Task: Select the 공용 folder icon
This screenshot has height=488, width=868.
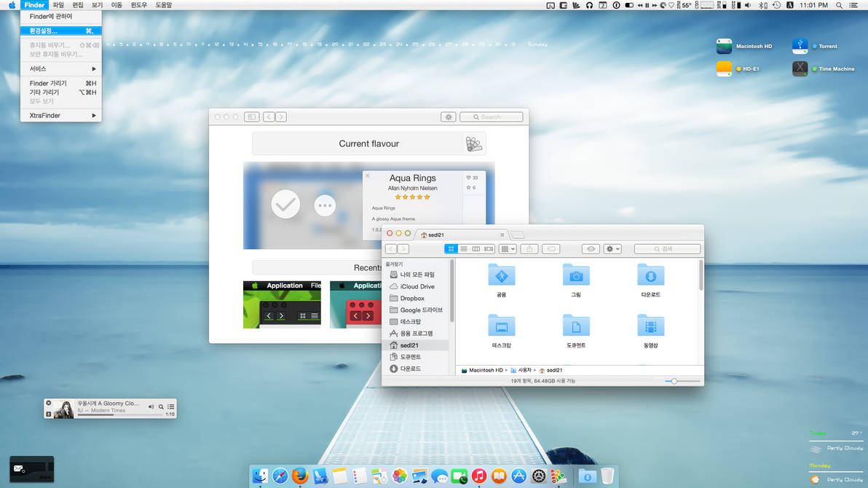Action: point(502,275)
